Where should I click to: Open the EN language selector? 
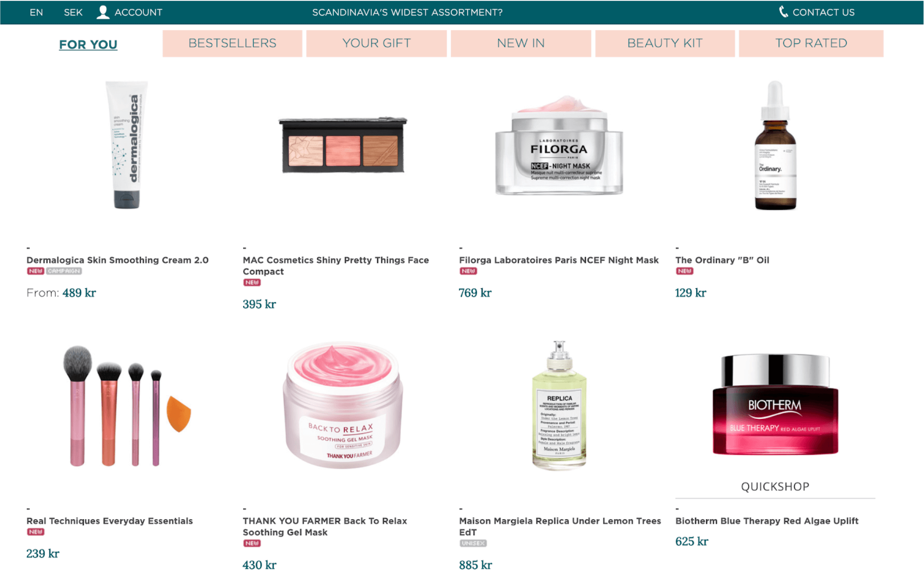(x=36, y=12)
